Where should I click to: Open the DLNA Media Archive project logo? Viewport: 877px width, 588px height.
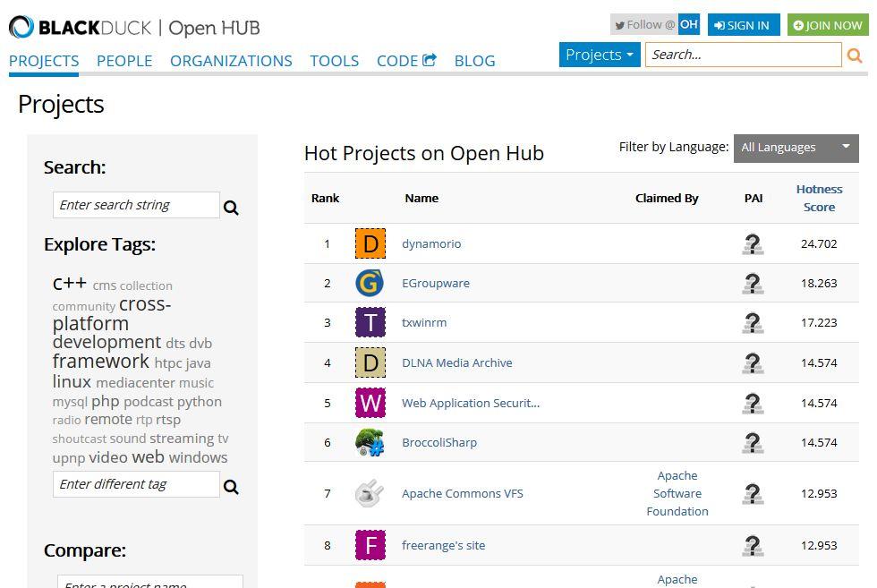(370, 362)
